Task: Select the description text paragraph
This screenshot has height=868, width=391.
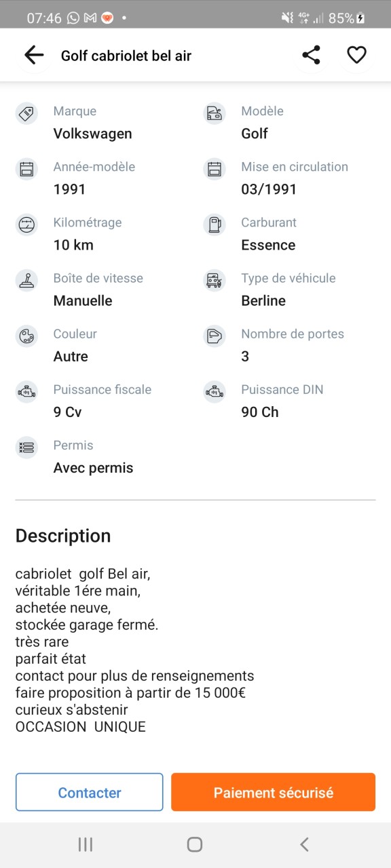Action: pos(134,650)
